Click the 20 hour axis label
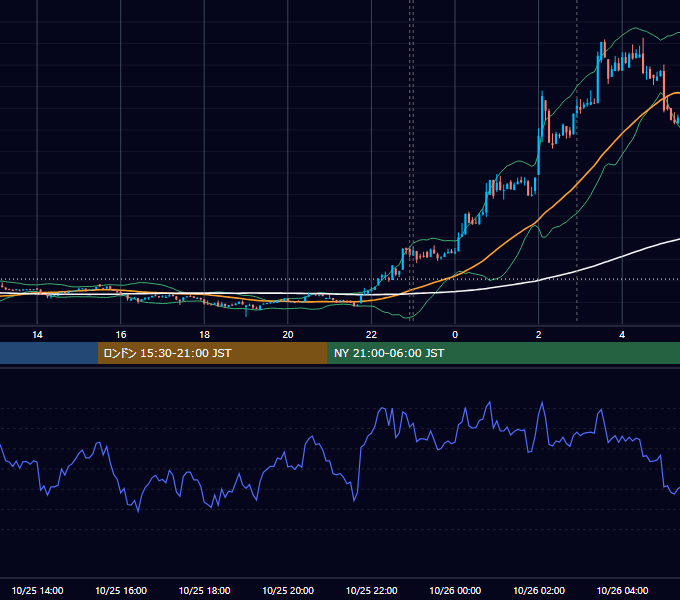The image size is (680, 600). (288, 335)
